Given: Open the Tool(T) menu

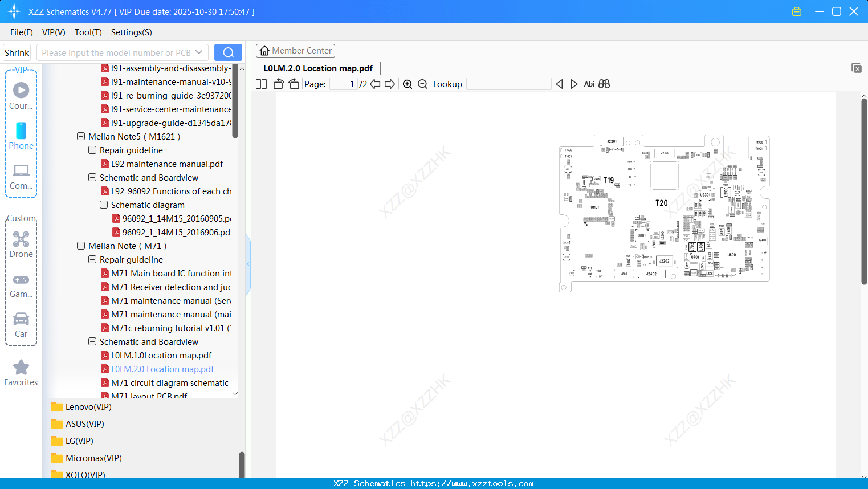Looking at the screenshot, I should click(88, 32).
